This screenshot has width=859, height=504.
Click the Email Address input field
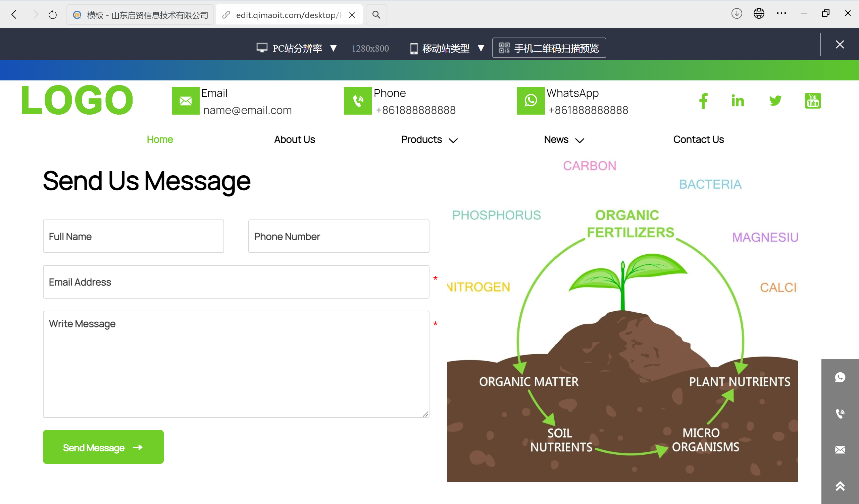tap(236, 282)
